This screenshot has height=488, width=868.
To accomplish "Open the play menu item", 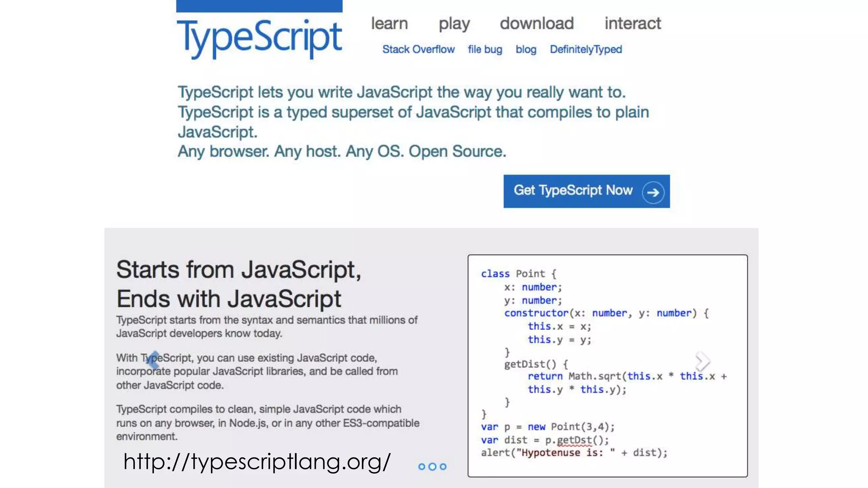I will point(454,24).
